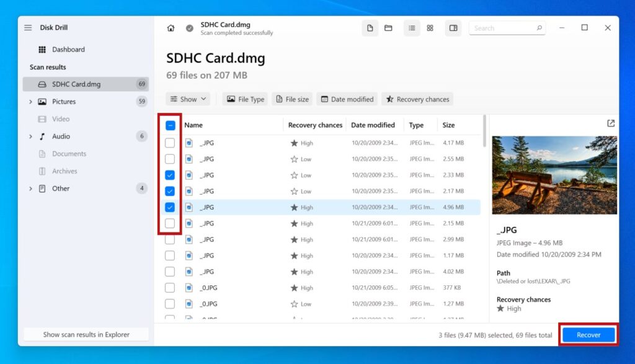Image resolution: width=635 pixels, height=364 pixels.
Task: Open the hamburger menu in sidebar
Action: [x=28, y=27]
